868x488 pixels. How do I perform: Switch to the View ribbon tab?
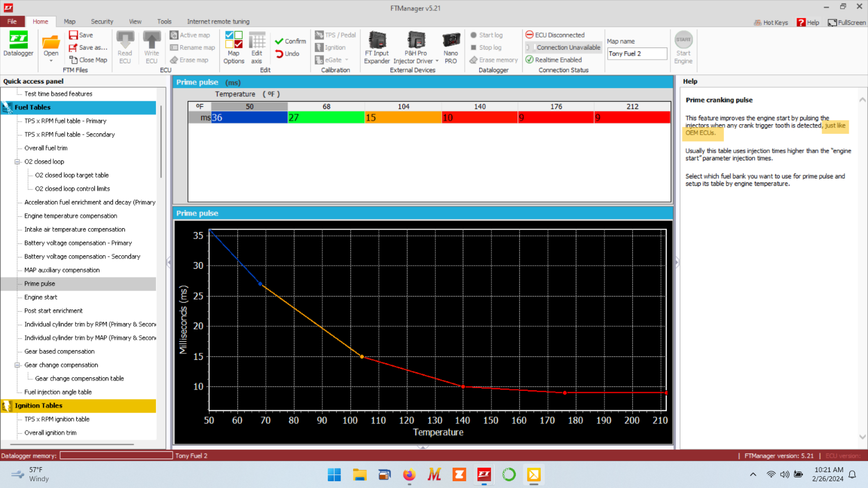pyautogui.click(x=135, y=21)
